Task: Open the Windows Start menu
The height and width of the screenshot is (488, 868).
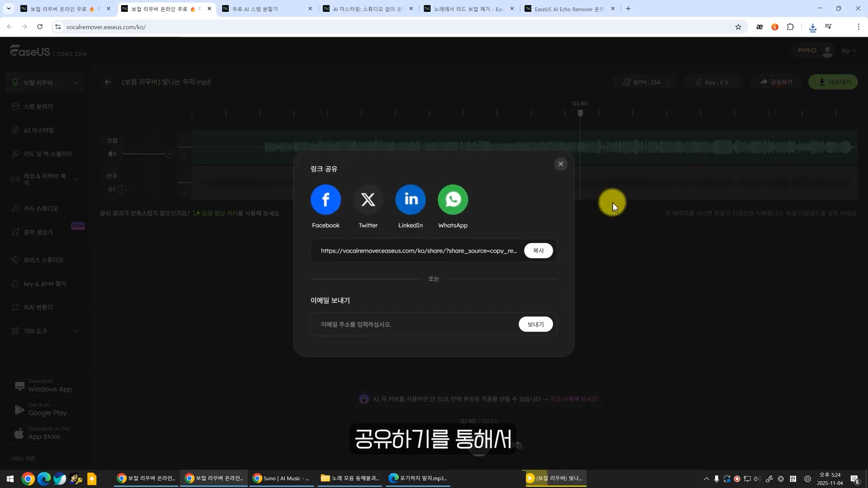Action: pos(10,479)
